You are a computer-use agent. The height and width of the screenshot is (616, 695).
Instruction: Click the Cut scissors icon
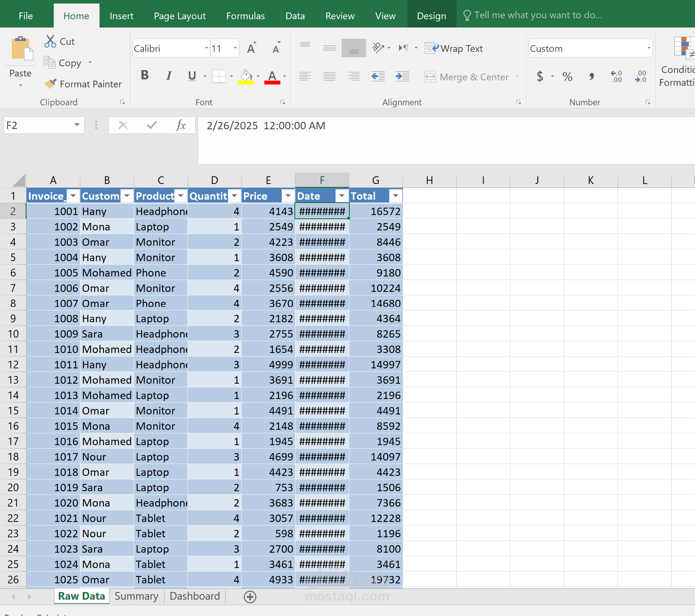click(50, 41)
